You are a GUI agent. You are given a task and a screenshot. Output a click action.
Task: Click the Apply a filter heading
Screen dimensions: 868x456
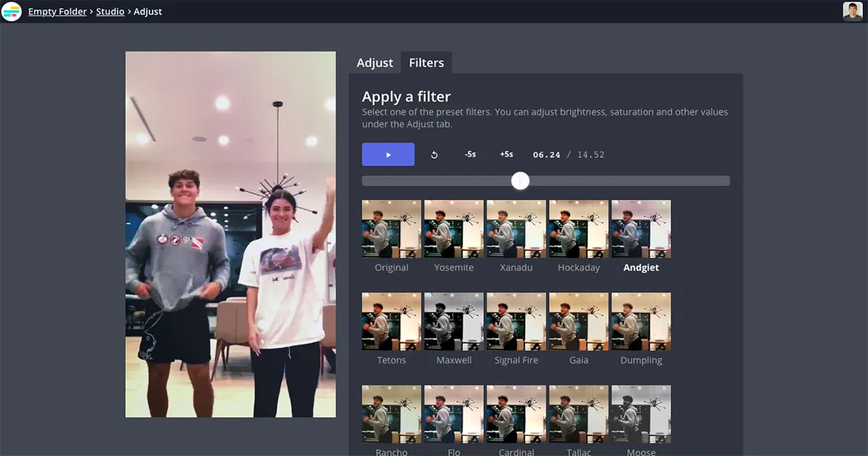click(407, 97)
